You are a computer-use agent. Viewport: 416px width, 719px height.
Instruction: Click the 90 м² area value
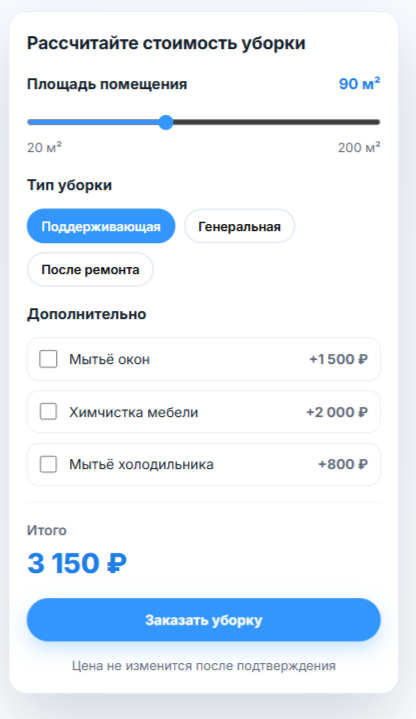(360, 83)
